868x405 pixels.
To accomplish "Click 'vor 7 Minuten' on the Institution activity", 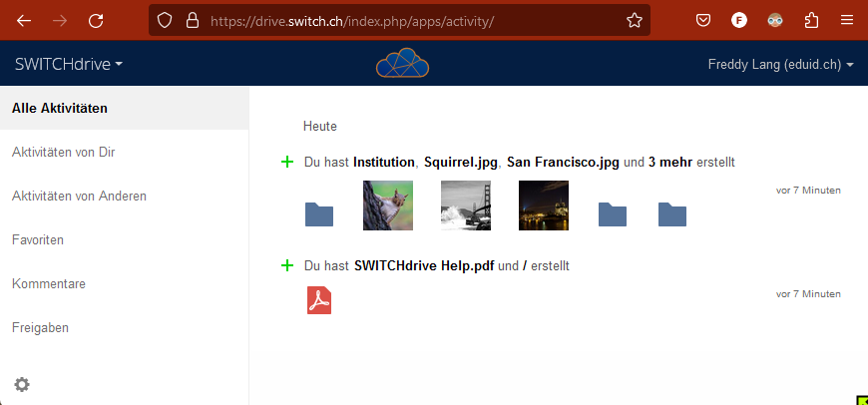I will (808, 191).
